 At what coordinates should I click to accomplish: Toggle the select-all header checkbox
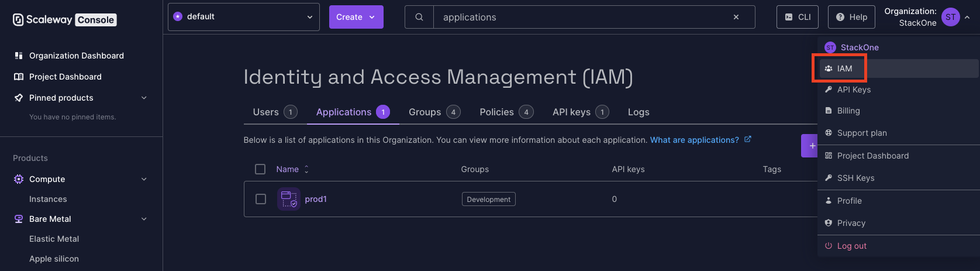260,169
